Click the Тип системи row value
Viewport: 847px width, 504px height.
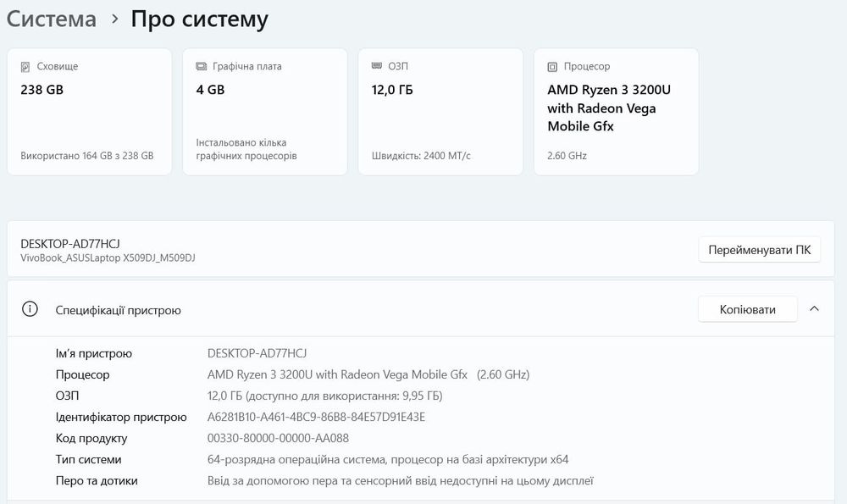(x=388, y=459)
